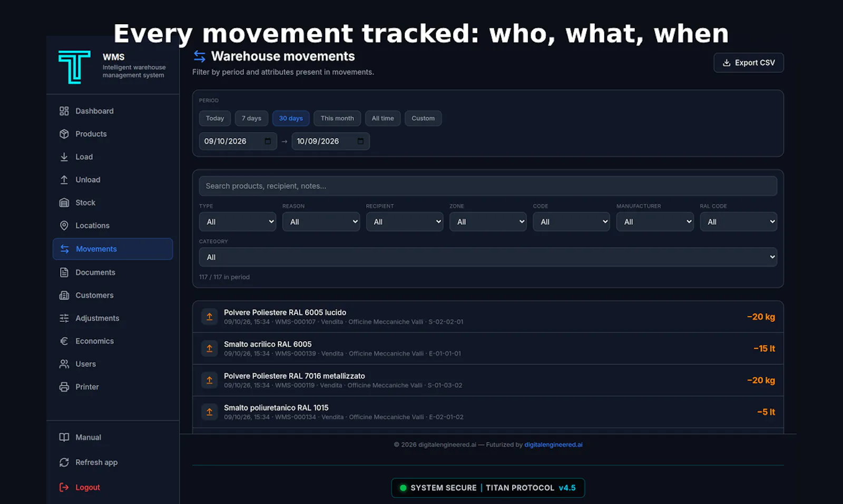Click the Unload upload-arrow icon

tap(64, 180)
